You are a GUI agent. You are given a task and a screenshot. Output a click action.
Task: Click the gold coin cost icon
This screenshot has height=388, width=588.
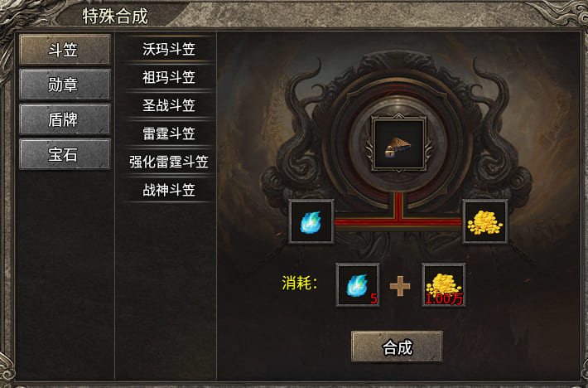click(x=444, y=285)
